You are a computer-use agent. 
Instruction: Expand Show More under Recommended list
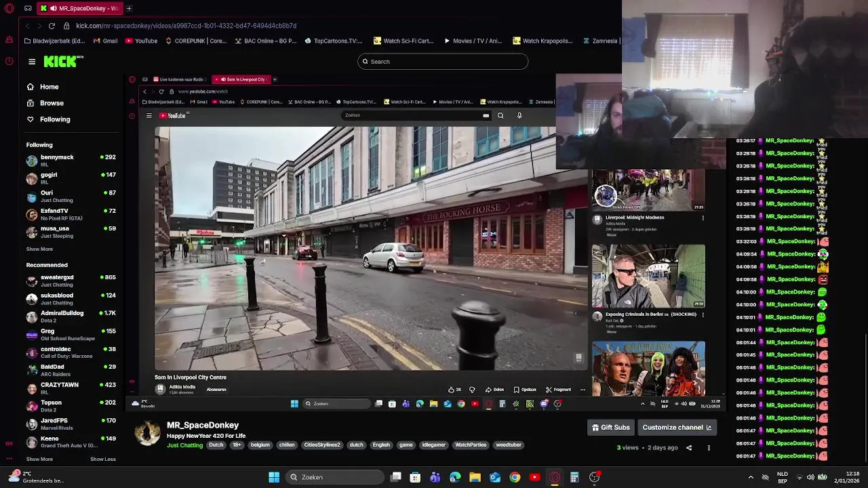click(x=39, y=459)
